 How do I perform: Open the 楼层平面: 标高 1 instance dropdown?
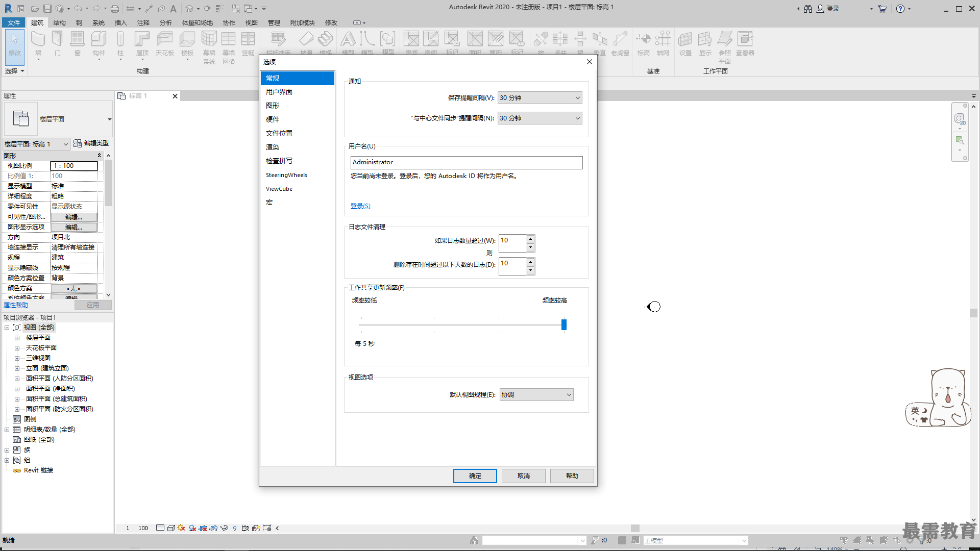36,144
